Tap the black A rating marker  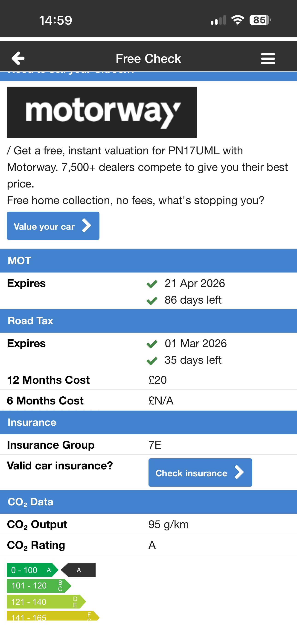point(79,570)
